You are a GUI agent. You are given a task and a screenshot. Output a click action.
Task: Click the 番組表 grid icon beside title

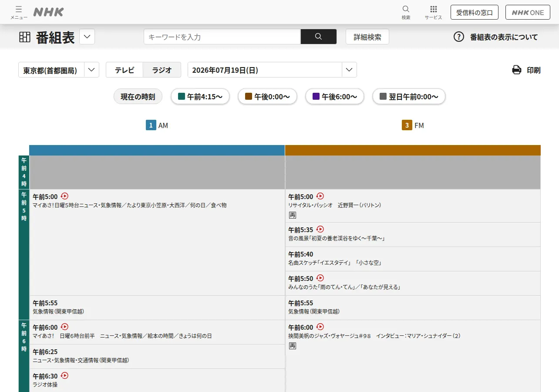pos(25,37)
